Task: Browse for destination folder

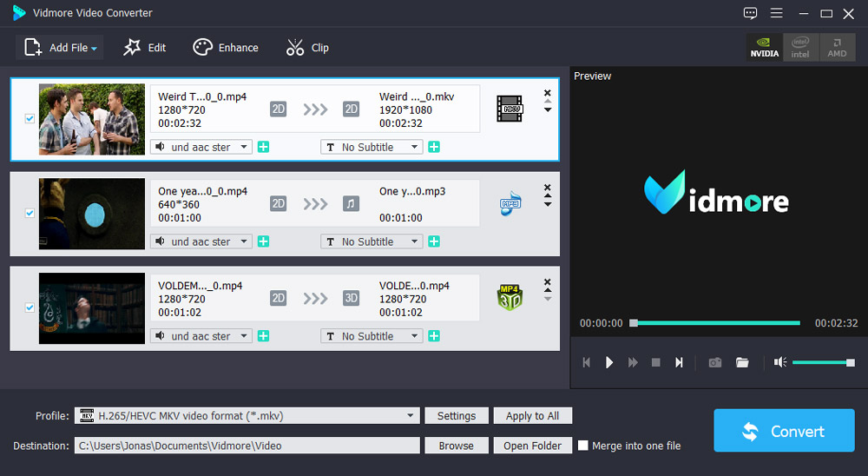Action: point(457,446)
